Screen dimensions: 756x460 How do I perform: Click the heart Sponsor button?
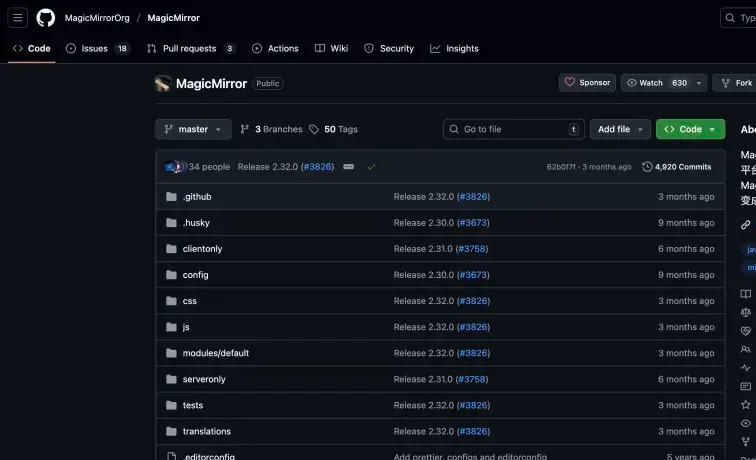[x=587, y=83]
